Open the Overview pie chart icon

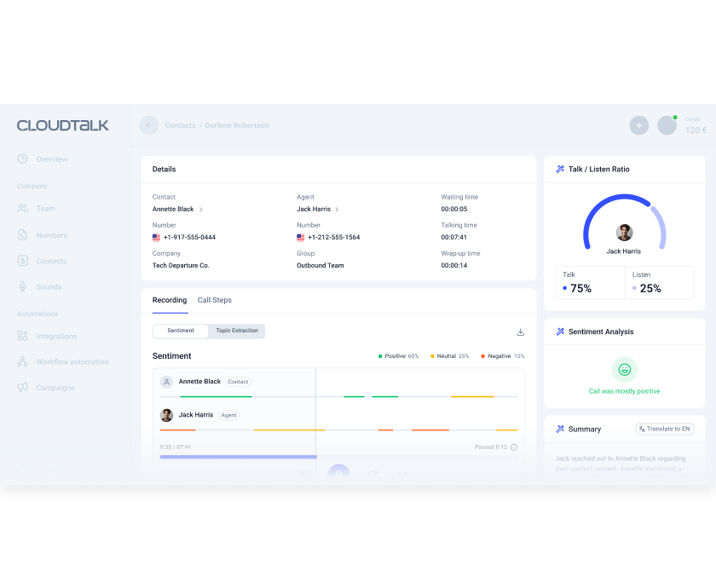tap(23, 159)
